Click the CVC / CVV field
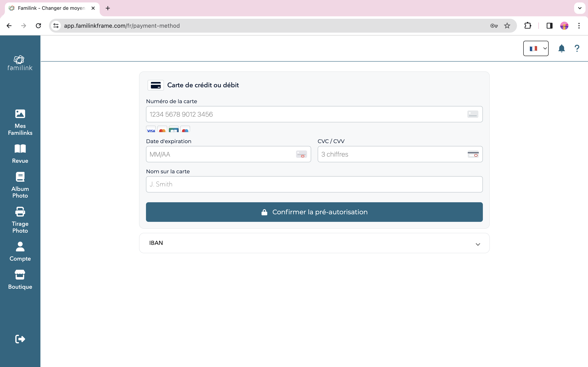The width and height of the screenshot is (588, 367). click(392, 154)
